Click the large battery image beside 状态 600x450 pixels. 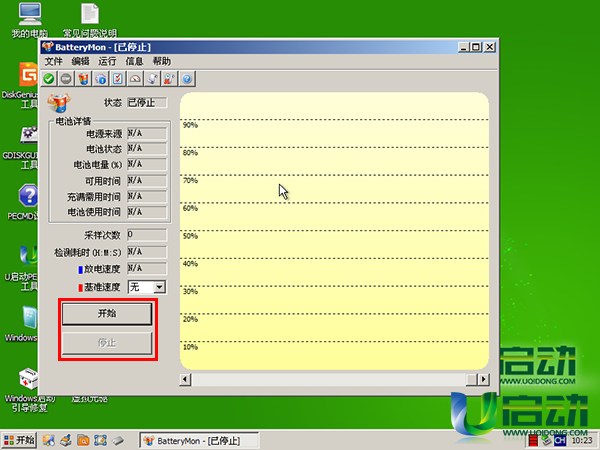pos(59,103)
